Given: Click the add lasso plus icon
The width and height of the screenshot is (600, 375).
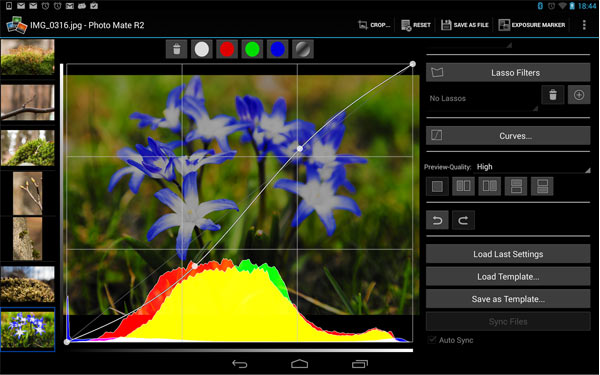Looking at the screenshot, I should point(579,95).
